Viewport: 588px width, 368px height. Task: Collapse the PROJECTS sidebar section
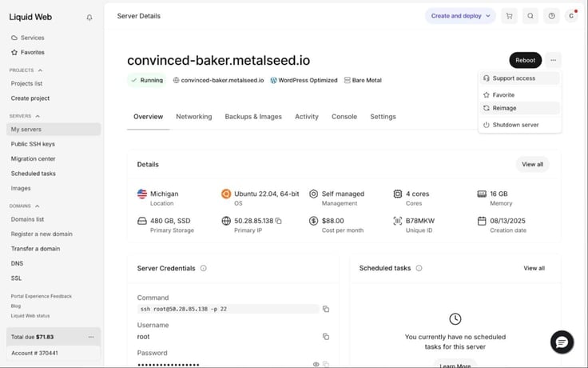click(x=40, y=70)
